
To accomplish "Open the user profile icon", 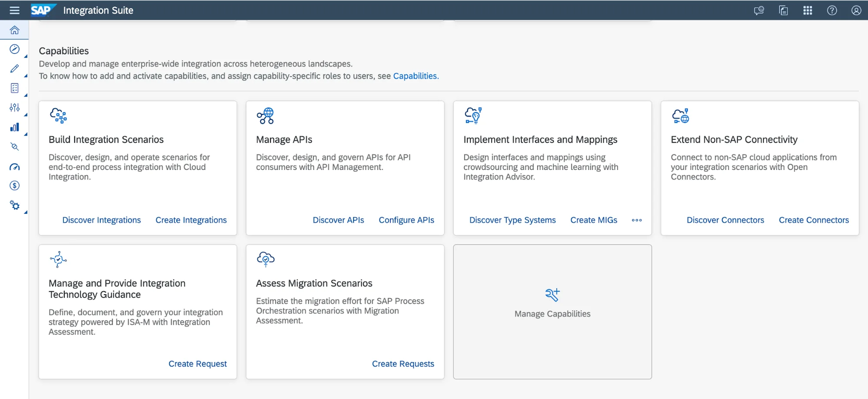I will coord(856,10).
